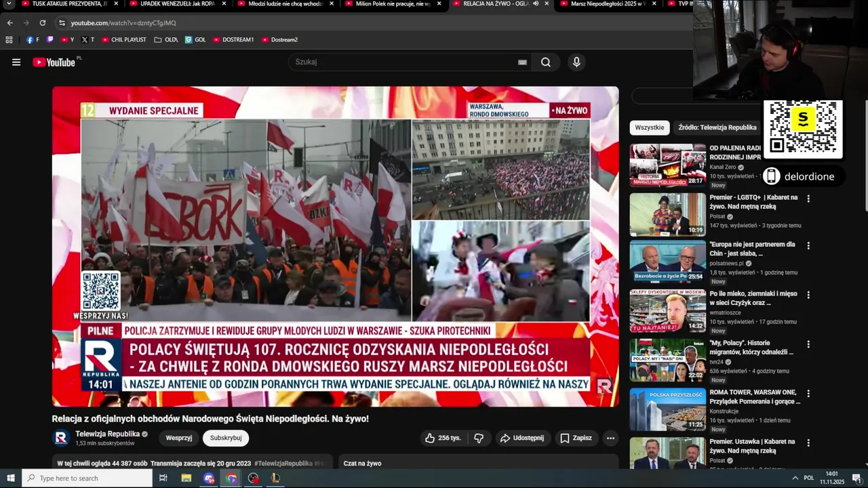Close the RELACJA NA ŻYWO tab
868x488 pixels.
(x=547, y=3)
